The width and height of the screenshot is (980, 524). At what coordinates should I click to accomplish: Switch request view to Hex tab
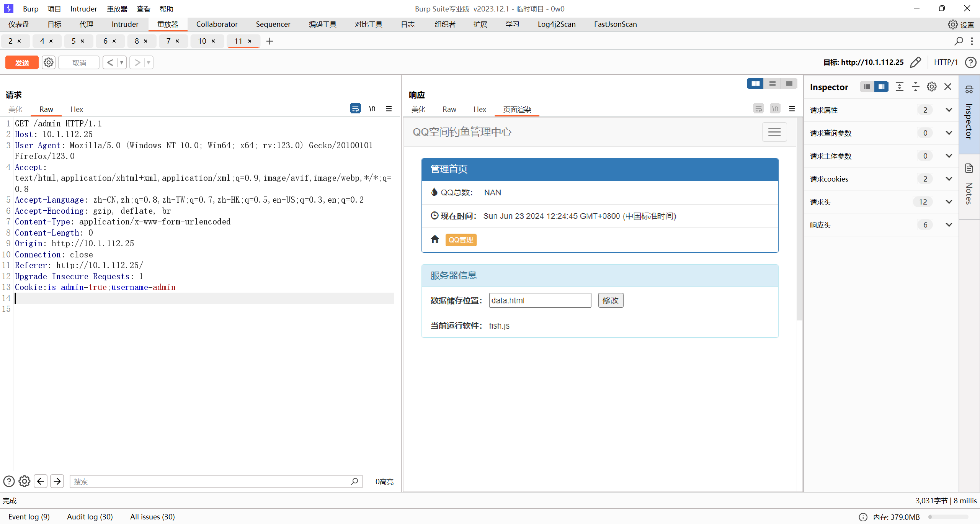[77, 109]
